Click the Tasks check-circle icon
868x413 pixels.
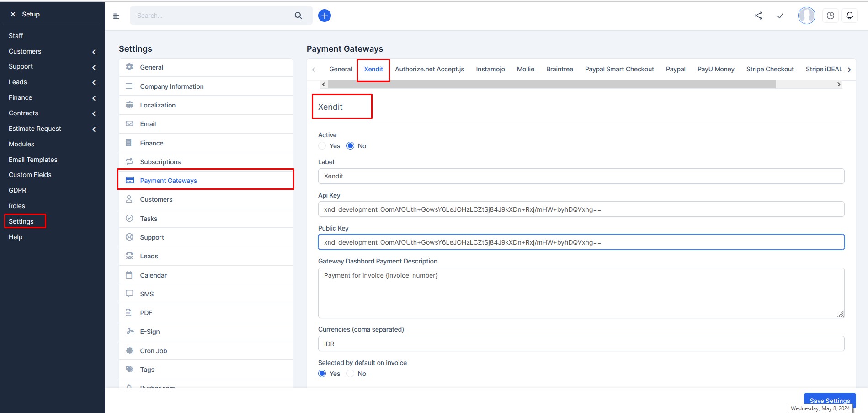[x=129, y=218]
